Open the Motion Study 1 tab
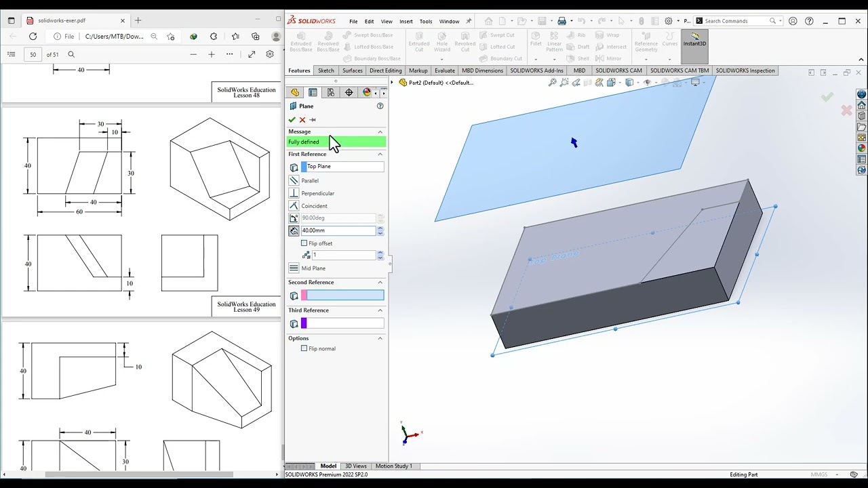Viewport: 868px width, 488px height. pyautogui.click(x=393, y=466)
